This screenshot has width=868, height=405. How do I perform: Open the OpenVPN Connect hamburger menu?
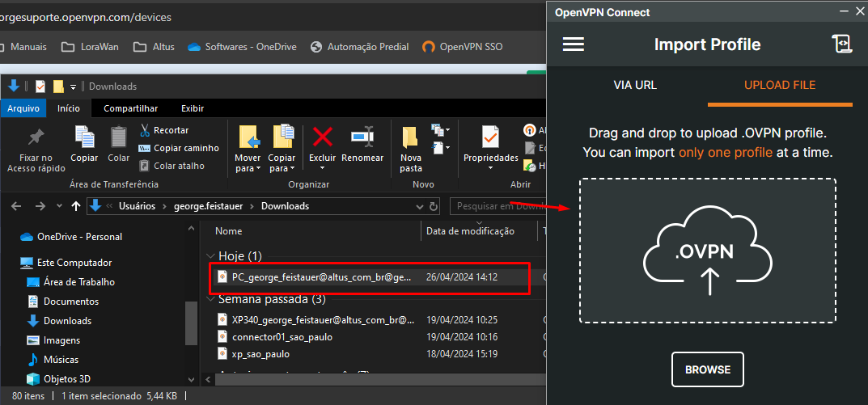click(573, 44)
